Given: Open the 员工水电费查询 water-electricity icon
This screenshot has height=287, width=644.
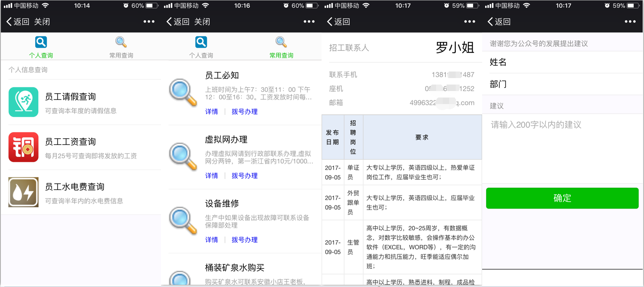Looking at the screenshot, I should click(23, 192).
